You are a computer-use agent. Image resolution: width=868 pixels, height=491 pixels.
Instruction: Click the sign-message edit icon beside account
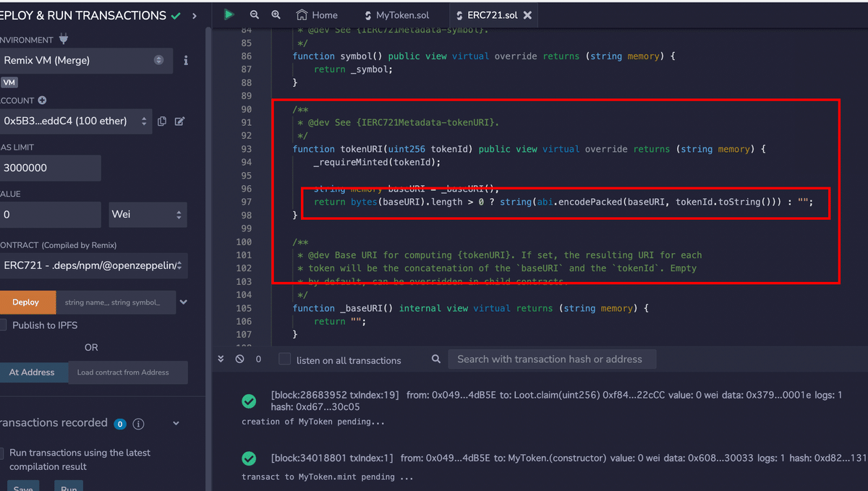[x=179, y=121]
